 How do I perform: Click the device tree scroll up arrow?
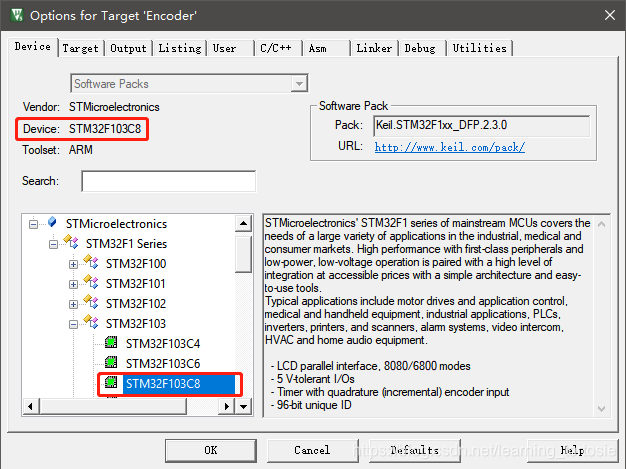point(243,223)
